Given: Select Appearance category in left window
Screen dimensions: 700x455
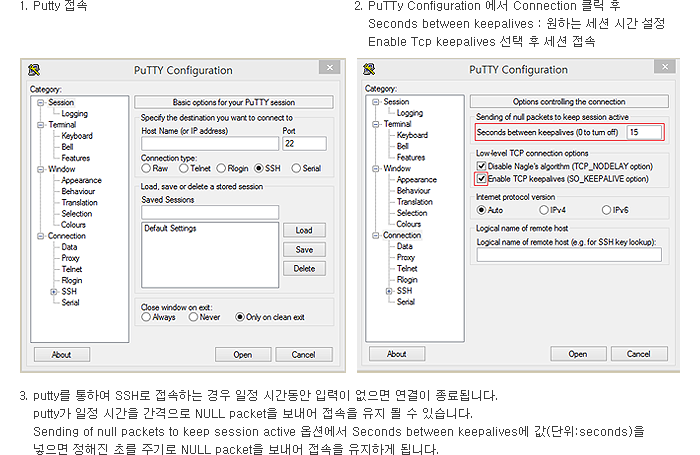Looking at the screenshot, I should (x=81, y=180).
